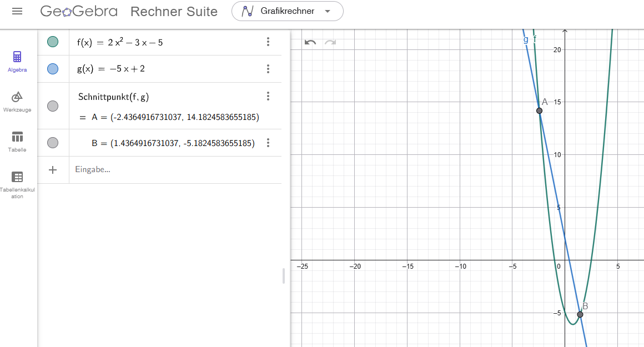
Task: Click the GeoGebra logo link
Action: point(79,11)
